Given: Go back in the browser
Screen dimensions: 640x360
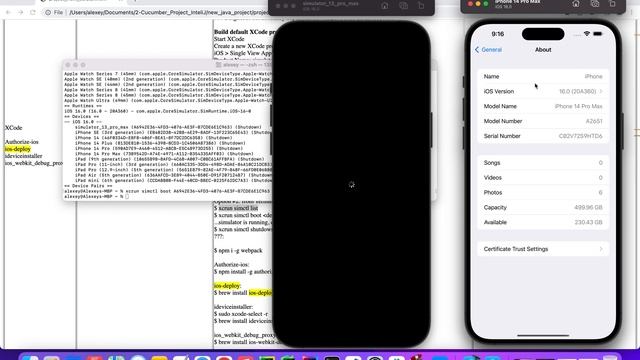Looking at the screenshot, I should [8, 13].
